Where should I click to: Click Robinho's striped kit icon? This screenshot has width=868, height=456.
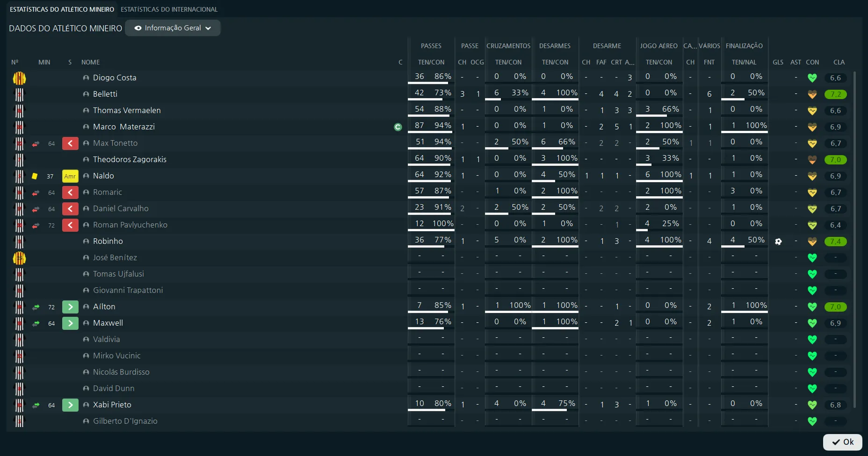coord(19,242)
